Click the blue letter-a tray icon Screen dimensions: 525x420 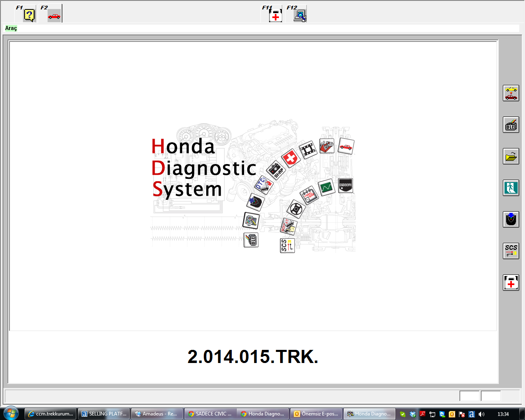472,414
